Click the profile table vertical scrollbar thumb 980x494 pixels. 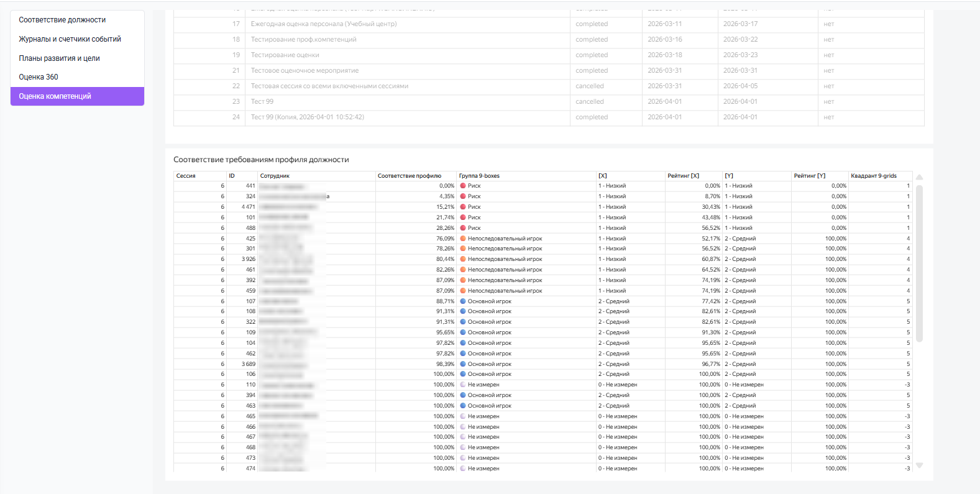(920, 263)
